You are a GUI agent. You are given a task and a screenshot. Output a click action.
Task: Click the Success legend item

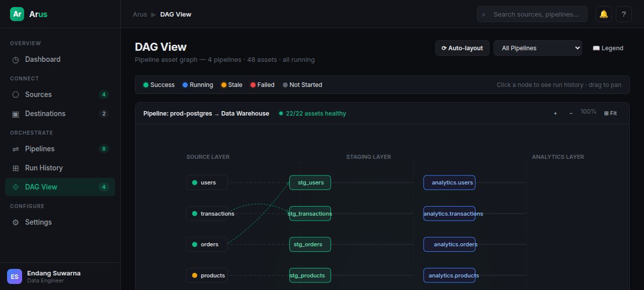coord(159,85)
